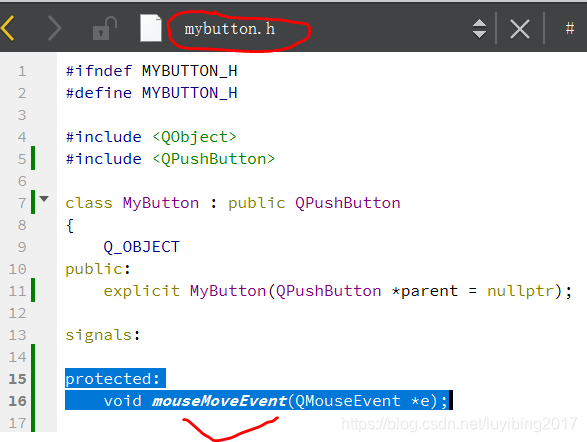Screen dimensions: 587x442
Task: Click the Q_OBJECT macro
Action: 142,247
